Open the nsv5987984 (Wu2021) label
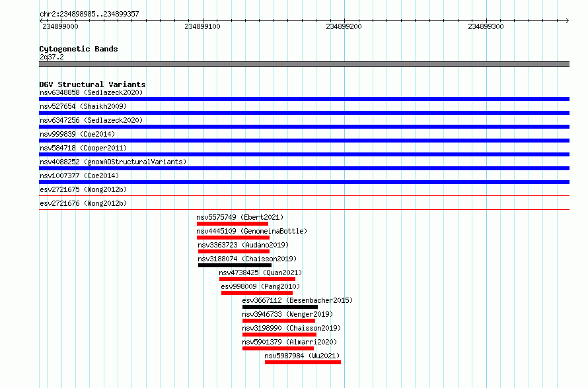 pyautogui.click(x=302, y=356)
